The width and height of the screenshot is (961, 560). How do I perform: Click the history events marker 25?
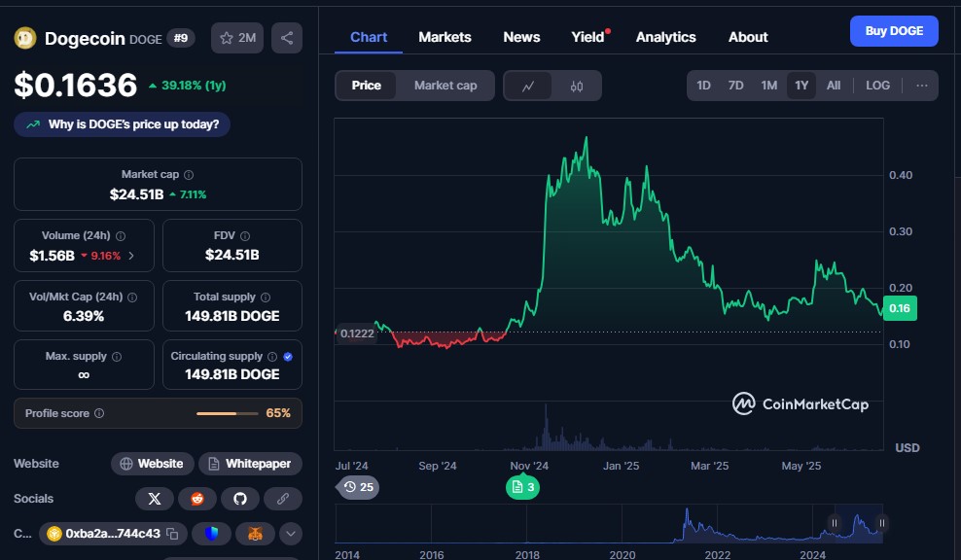[359, 487]
